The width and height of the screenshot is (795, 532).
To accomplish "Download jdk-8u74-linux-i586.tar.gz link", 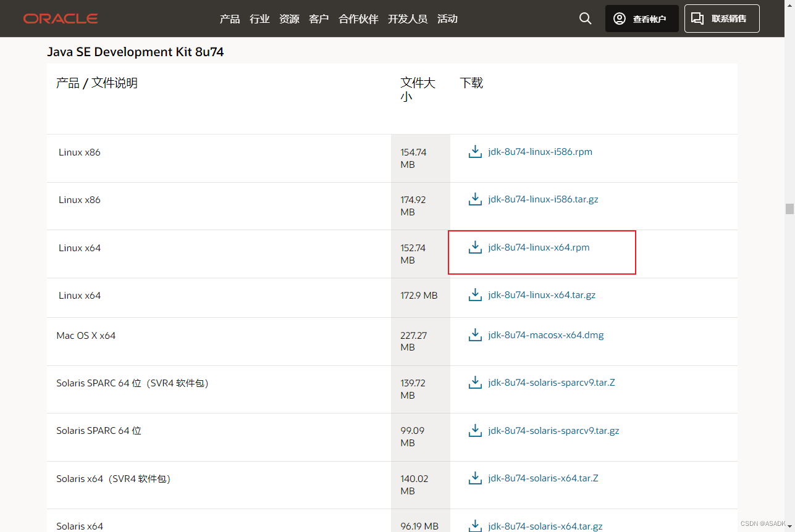I will click(543, 199).
